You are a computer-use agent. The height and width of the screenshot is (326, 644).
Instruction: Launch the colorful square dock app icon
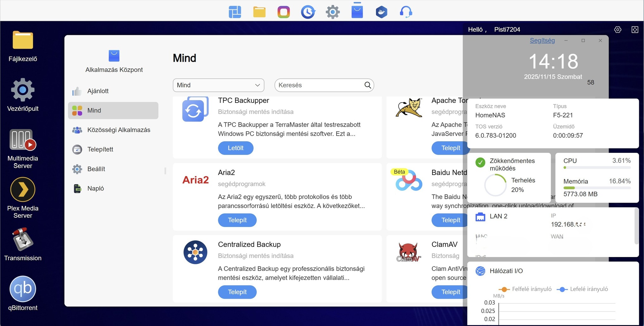pyautogui.click(x=284, y=12)
